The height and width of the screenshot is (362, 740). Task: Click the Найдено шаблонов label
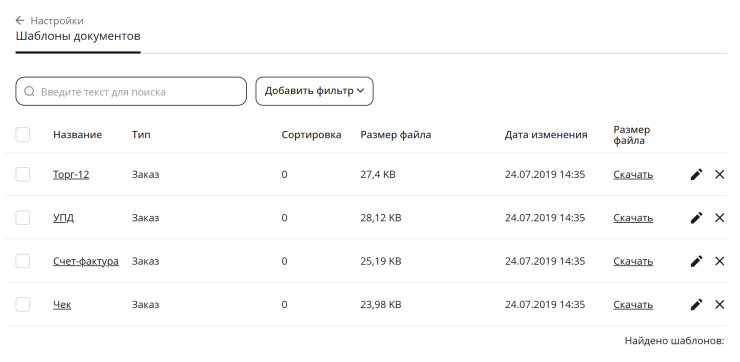(x=674, y=341)
